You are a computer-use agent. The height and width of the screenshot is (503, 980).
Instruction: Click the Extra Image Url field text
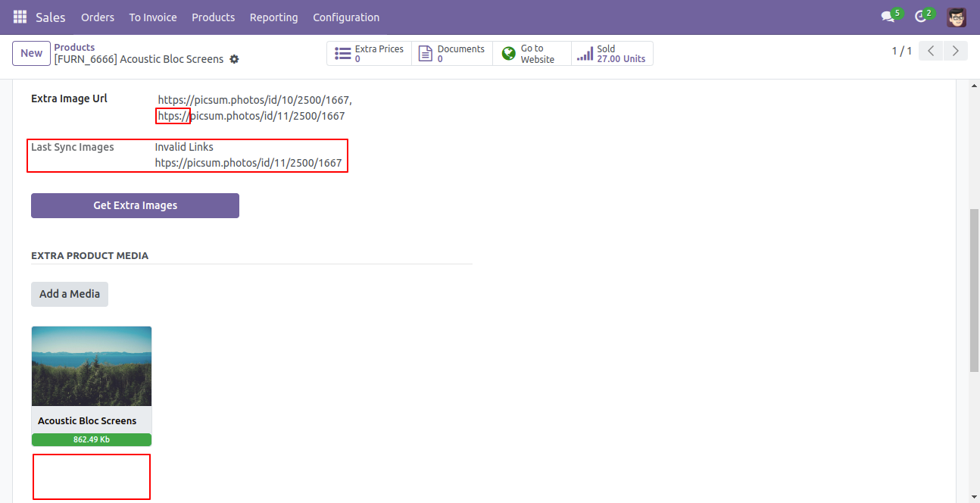click(x=254, y=108)
